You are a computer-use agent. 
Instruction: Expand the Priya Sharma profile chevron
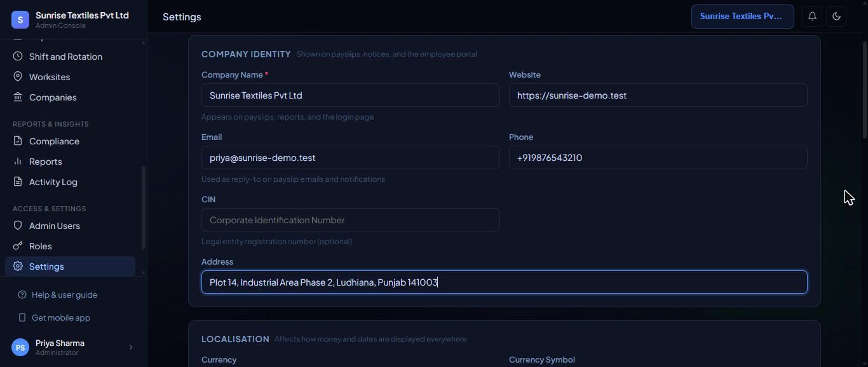click(x=131, y=347)
